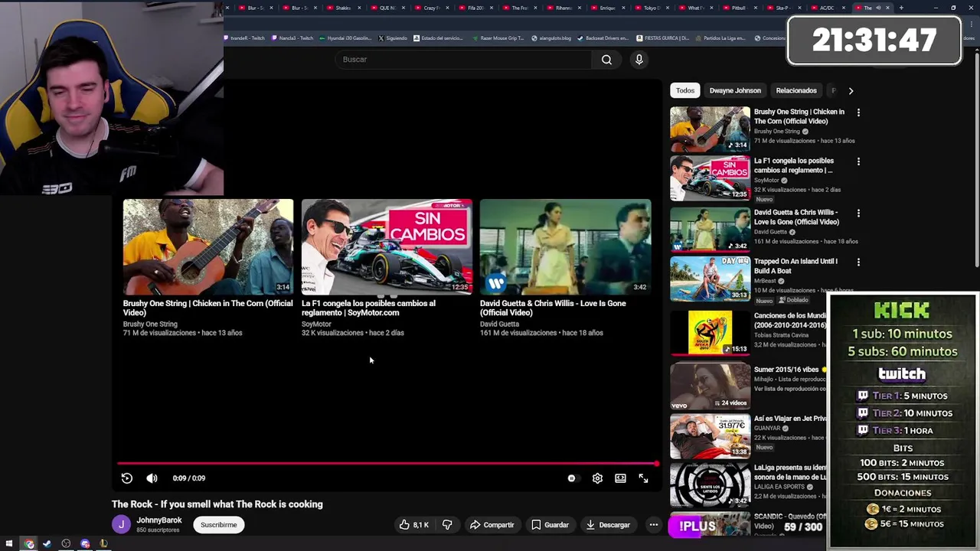
Task: Select the Todos filter chip
Action: [x=685, y=90]
